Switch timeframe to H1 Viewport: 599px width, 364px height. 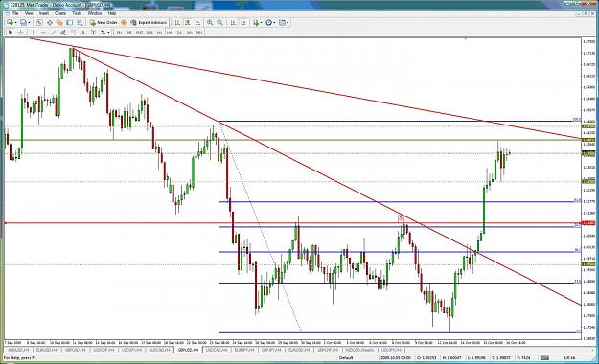159,33
